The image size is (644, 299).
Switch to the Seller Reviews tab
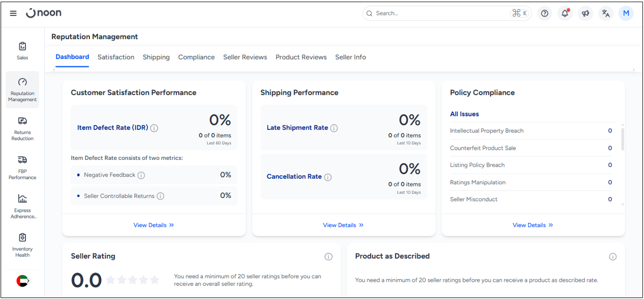pyautogui.click(x=245, y=57)
